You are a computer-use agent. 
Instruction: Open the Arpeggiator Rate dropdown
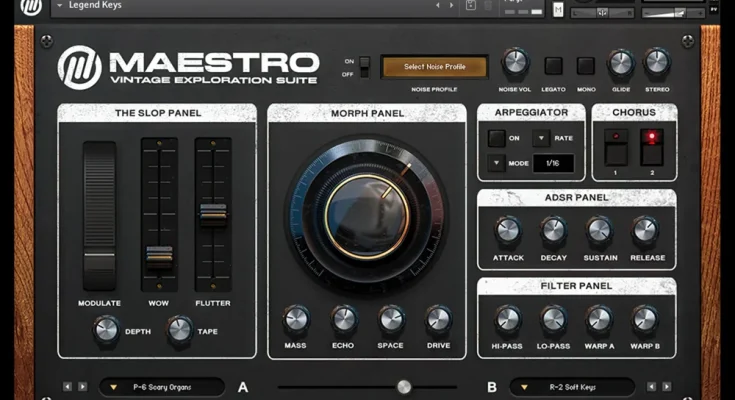541,138
